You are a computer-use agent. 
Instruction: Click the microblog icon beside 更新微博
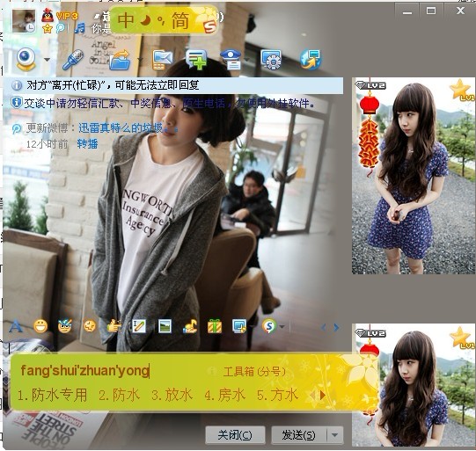(x=17, y=128)
